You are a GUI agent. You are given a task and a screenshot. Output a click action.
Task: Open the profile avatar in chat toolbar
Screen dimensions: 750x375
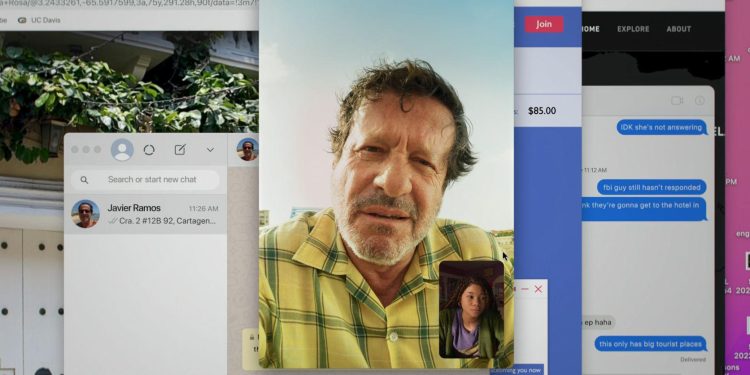point(122,150)
